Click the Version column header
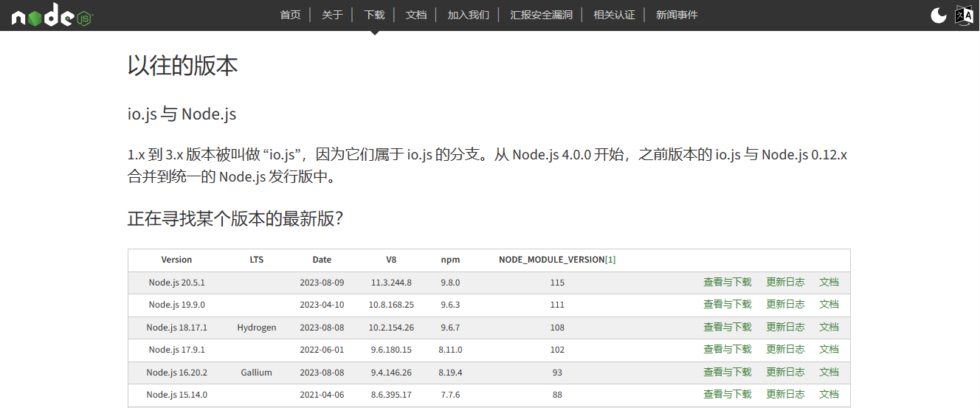Screen dimensions: 980x408 (176, 260)
